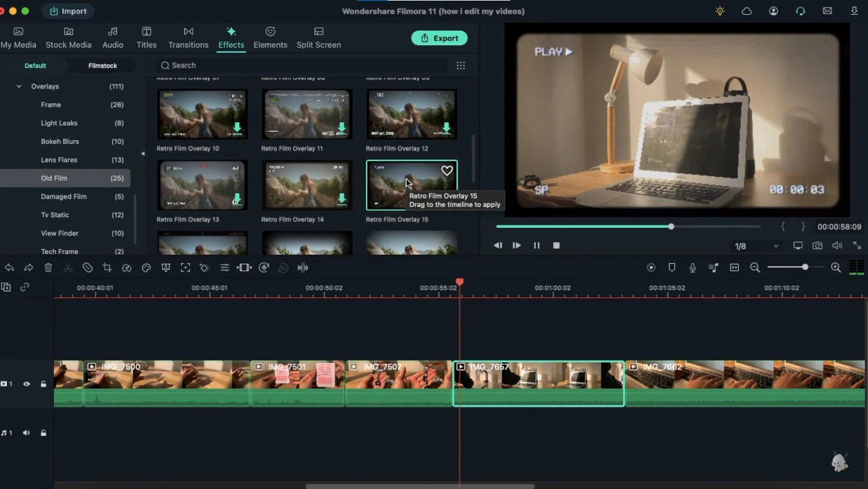Select the Crop tool icon
The image size is (868, 489).
coord(107,268)
